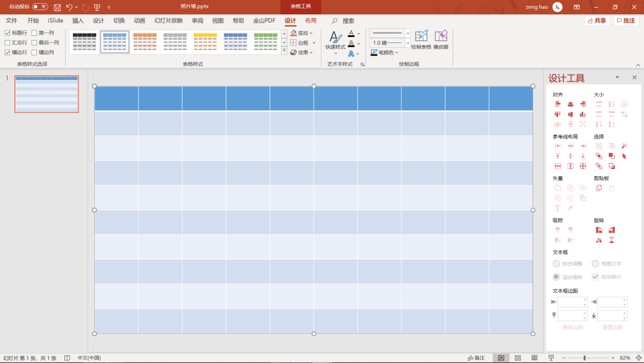644x363 pixels.
Task: Click the 82% zoom level
Action: 625,358
